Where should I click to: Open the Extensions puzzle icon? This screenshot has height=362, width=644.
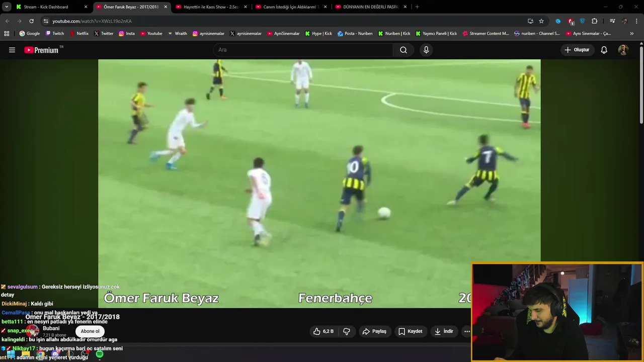(594, 21)
